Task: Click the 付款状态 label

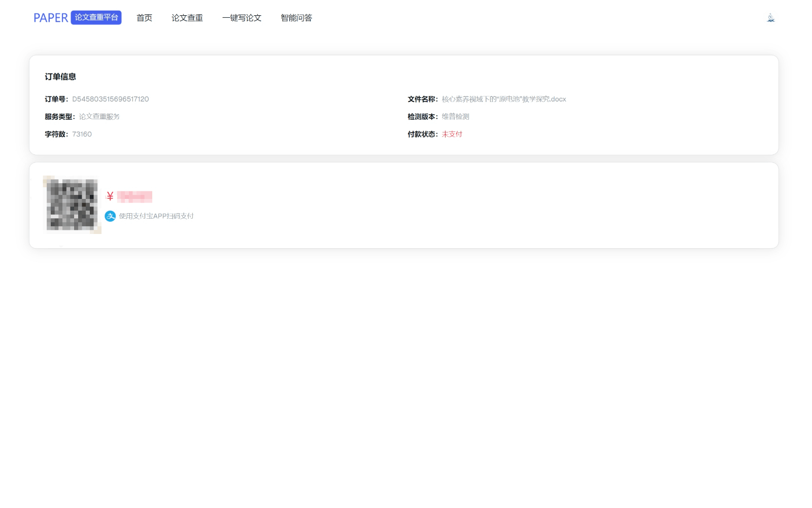Action: (422, 134)
